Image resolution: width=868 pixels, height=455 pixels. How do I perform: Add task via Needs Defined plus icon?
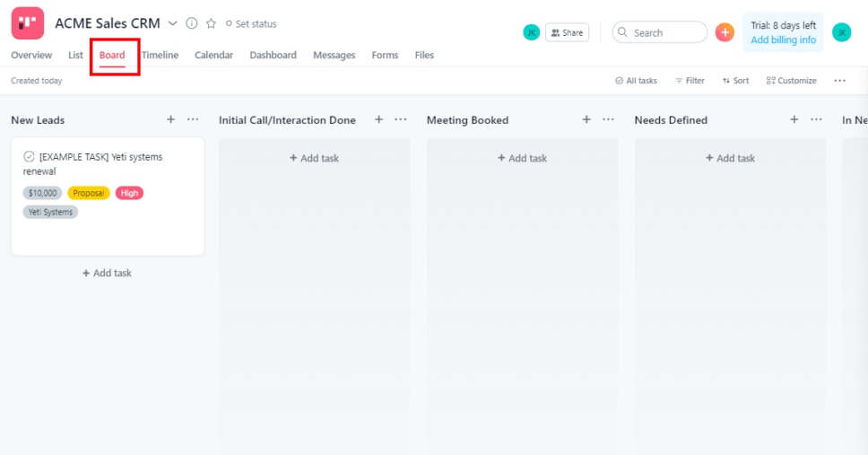click(x=794, y=119)
